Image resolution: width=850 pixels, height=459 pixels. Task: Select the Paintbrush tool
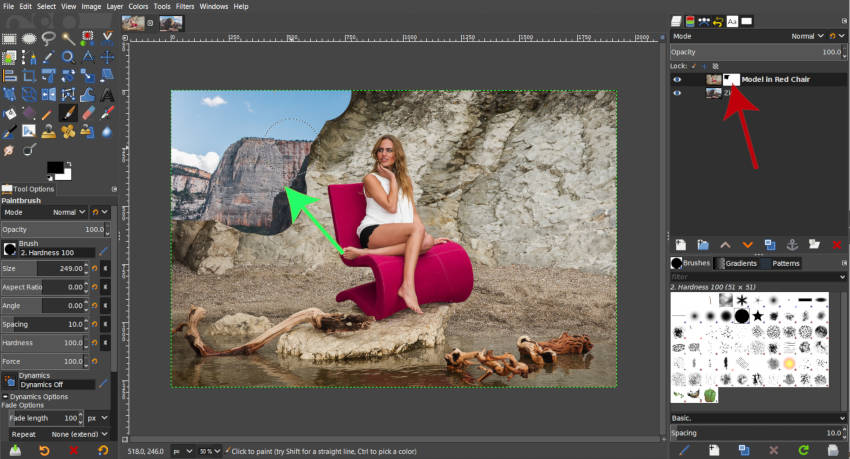[68, 113]
